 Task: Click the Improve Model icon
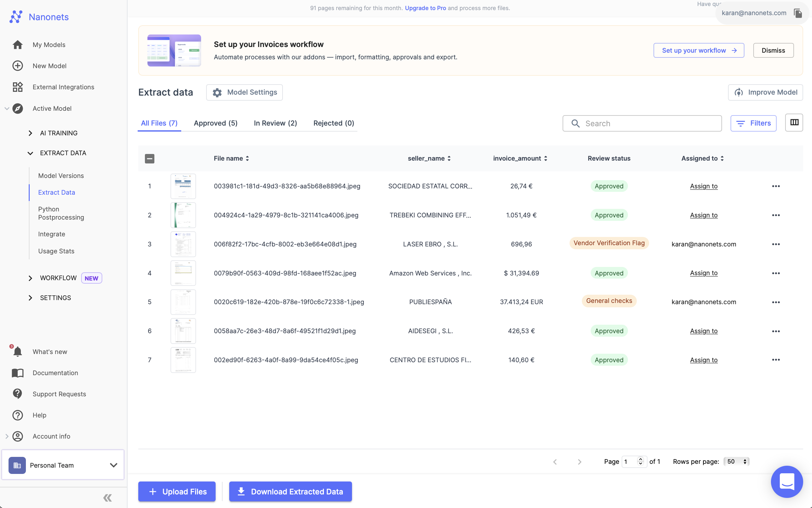739,92
